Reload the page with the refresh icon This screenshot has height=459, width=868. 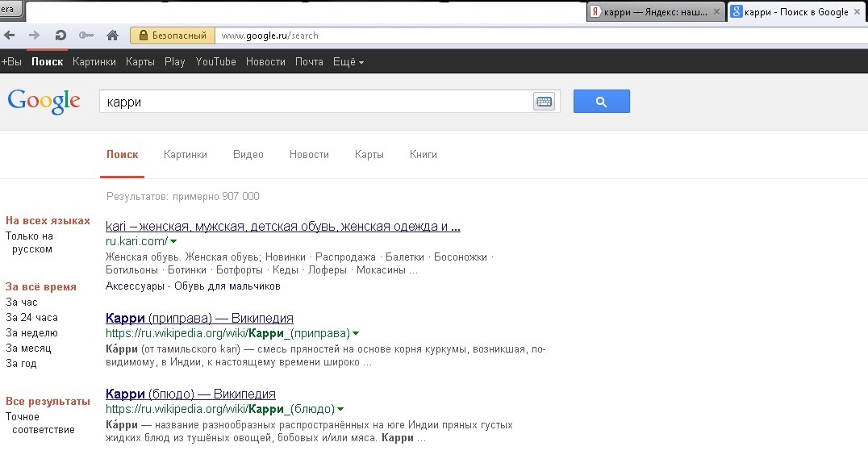(61, 35)
